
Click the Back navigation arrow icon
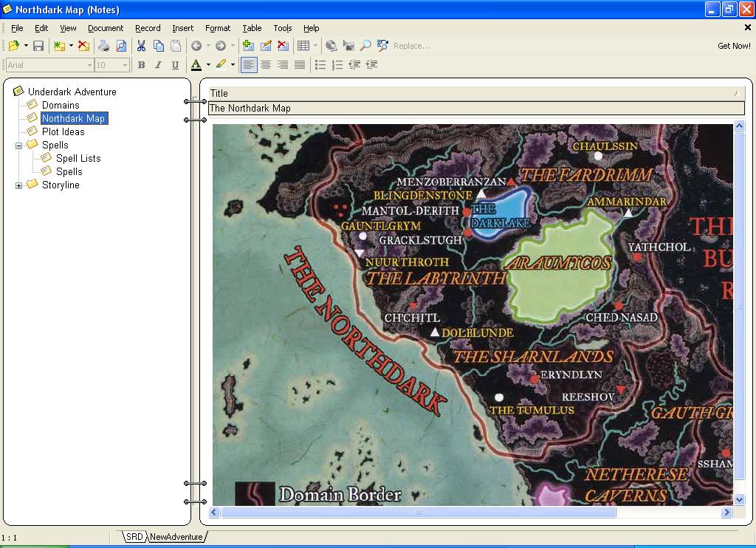196,46
